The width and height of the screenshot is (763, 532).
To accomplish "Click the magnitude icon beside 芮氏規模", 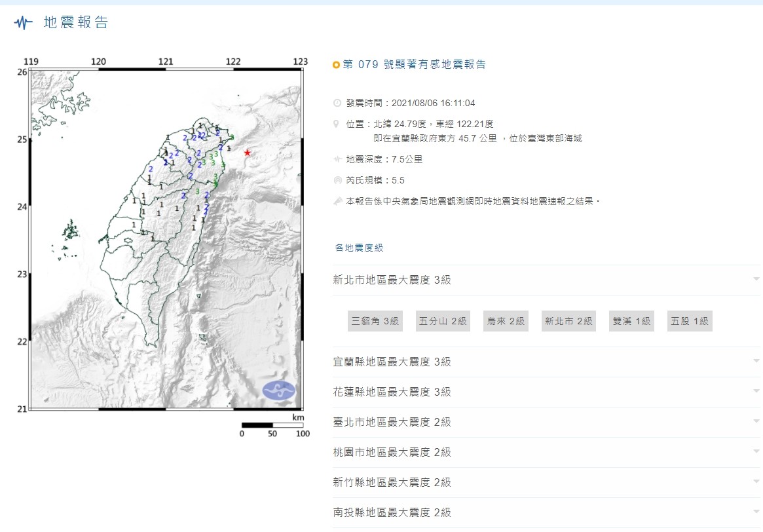I will pos(338,180).
